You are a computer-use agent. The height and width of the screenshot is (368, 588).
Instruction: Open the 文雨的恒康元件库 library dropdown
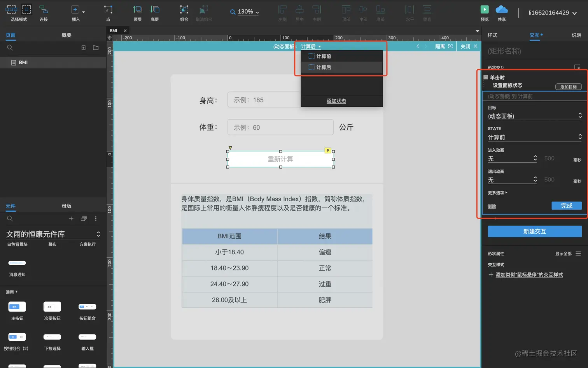(x=53, y=234)
